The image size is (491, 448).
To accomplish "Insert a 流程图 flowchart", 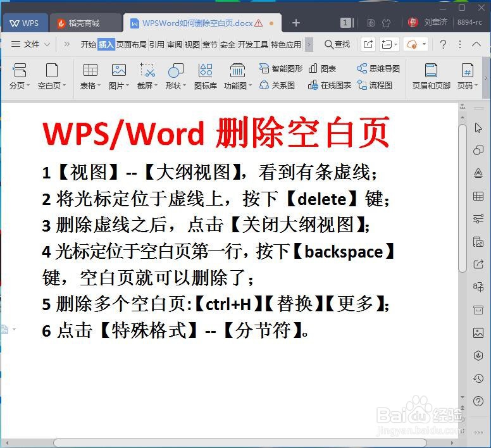I will (375, 85).
